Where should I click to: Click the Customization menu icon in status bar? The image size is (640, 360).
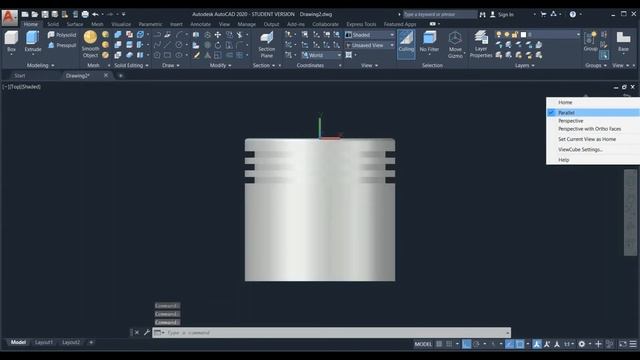[x=633, y=344]
